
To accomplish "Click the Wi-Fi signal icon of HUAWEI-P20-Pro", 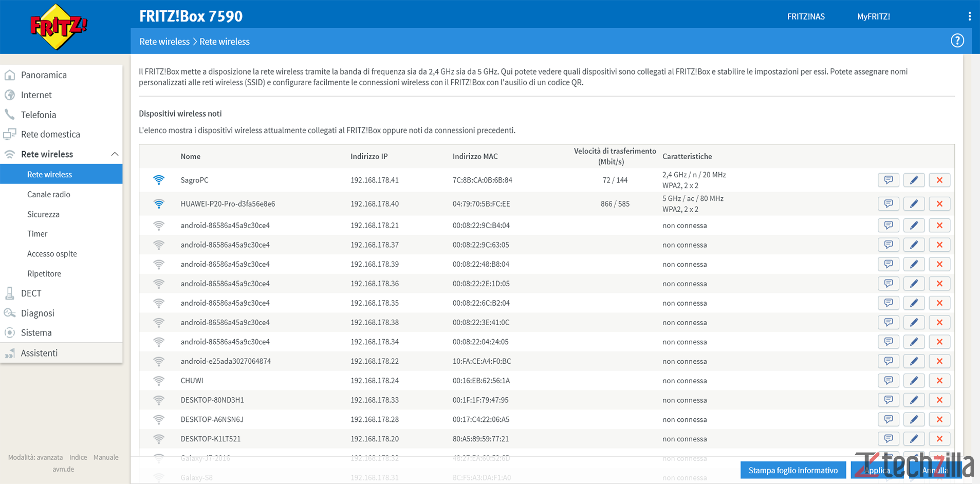I will tap(159, 204).
